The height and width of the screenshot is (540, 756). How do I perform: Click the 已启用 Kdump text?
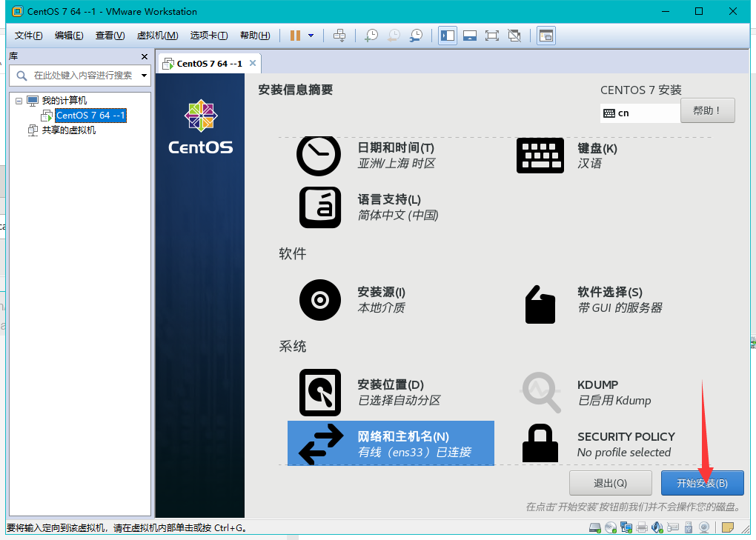(614, 401)
